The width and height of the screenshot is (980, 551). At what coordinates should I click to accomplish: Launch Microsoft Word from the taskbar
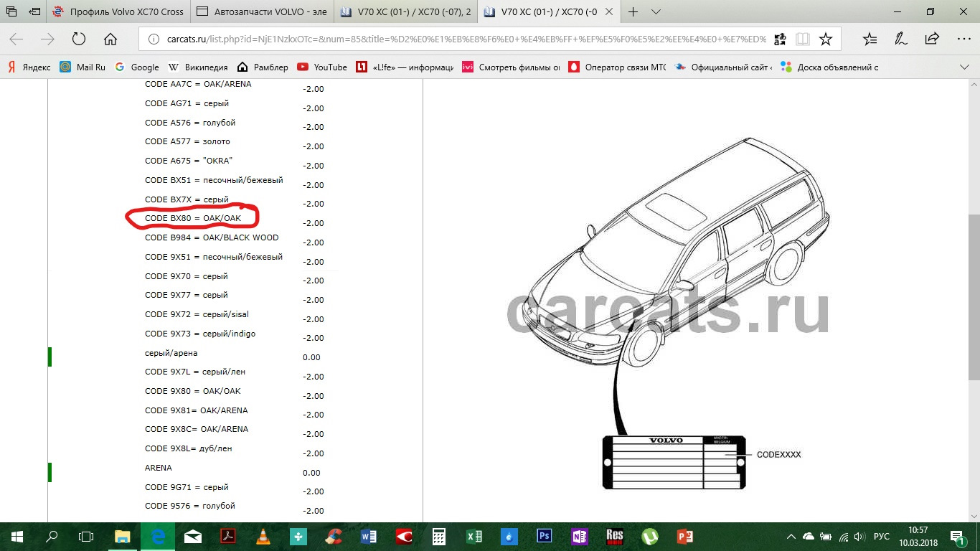click(369, 537)
